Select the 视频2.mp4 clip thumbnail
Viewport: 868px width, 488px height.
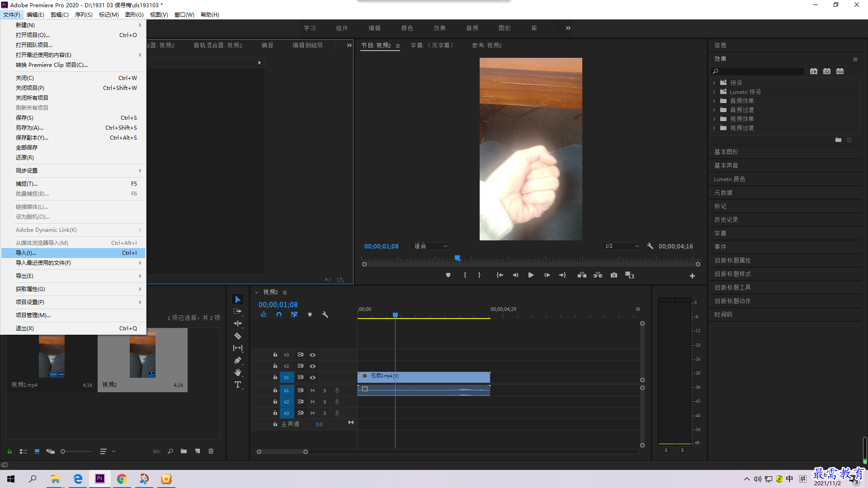coord(52,356)
